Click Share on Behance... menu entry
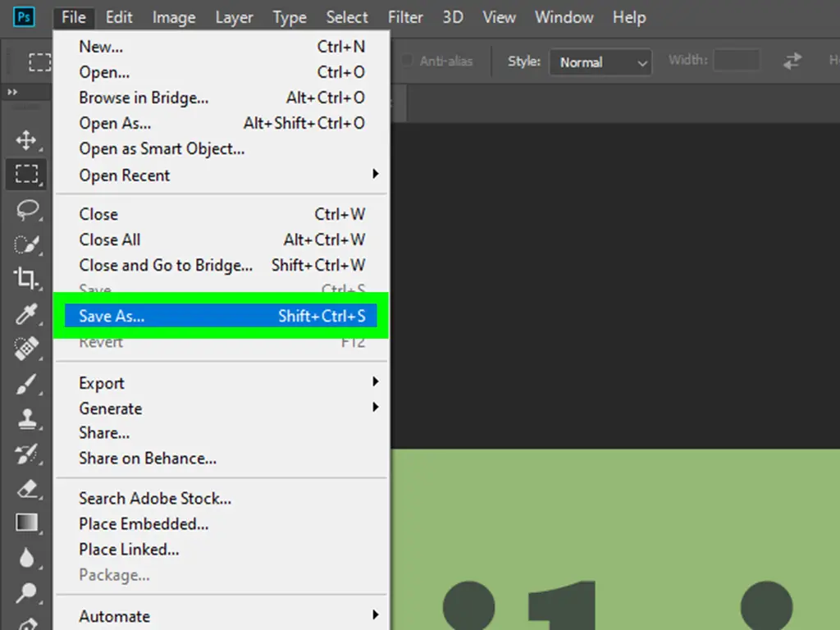Image resolution: width=840 pixels, height=630 pixels. coord(221,459)
